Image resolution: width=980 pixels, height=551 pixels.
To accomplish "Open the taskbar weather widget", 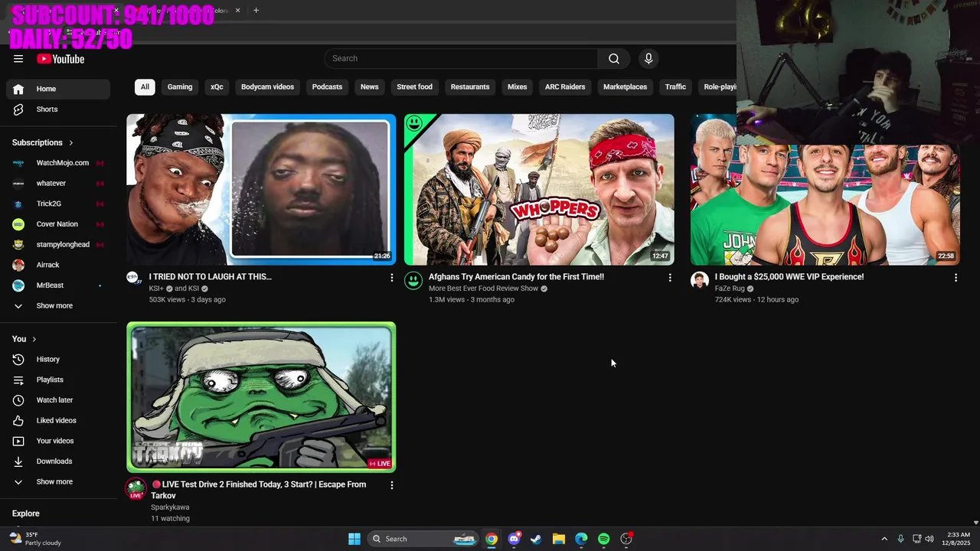I will coord(35,539).
